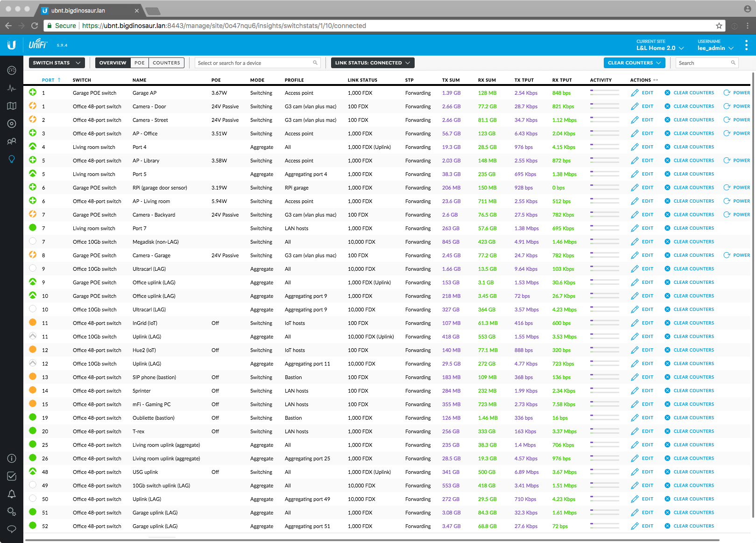Go to the Devices page in the sidebar
Viewport: 756px width, 543px height.
[x=12, y=124]
